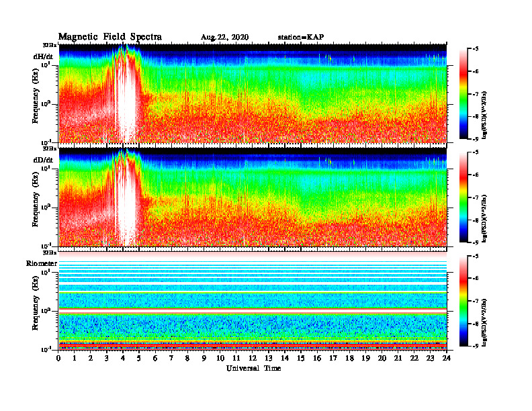Click hour tick "5" on Universal Time axis
532x411 pixels.
[x=139, y=359]
